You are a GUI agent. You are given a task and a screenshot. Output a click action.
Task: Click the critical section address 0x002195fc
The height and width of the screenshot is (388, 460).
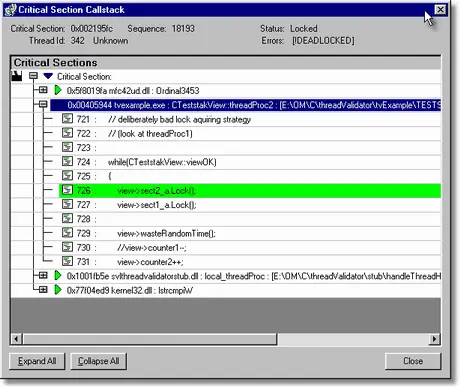coord(92,29)
